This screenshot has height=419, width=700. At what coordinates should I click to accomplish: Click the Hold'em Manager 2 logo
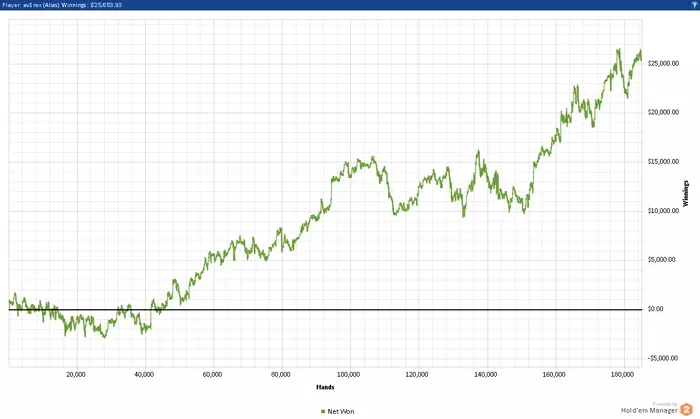pos(657,409)
